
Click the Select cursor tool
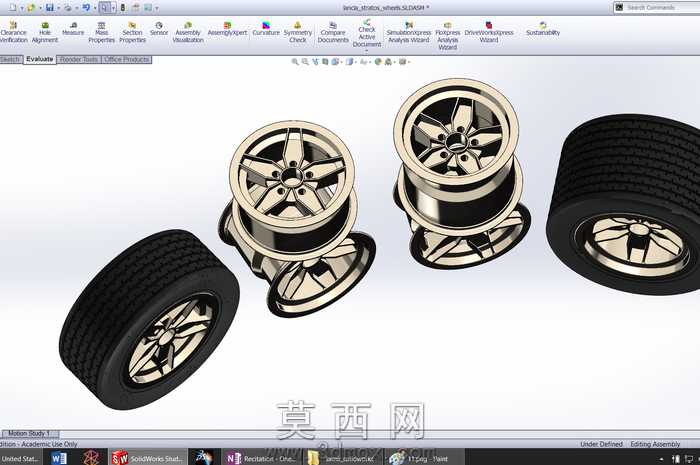click(x=104, y=8)
